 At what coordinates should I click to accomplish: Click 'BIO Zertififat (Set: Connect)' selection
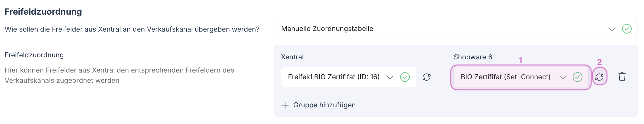(x=505, y=77)
